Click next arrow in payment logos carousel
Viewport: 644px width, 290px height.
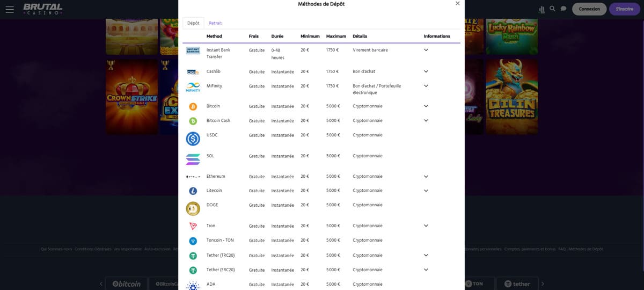[x=543, y=284]
